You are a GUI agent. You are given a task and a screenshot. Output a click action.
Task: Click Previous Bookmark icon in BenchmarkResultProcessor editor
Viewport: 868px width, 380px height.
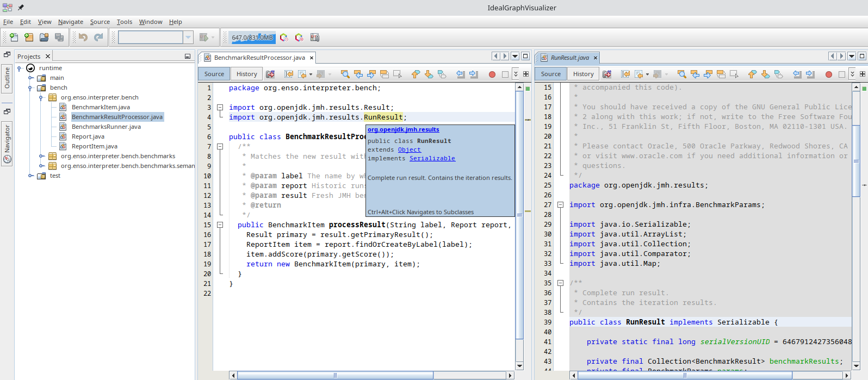tap(416, 74)
